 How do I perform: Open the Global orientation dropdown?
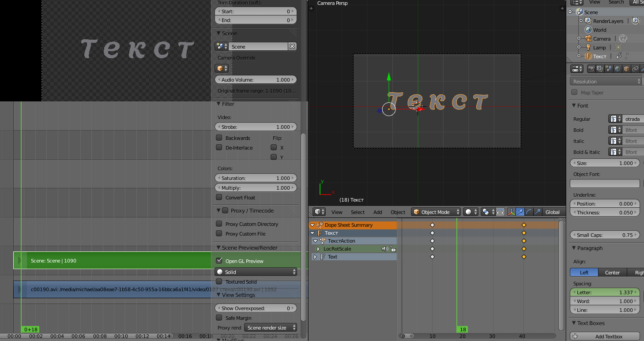pos(554,212)
